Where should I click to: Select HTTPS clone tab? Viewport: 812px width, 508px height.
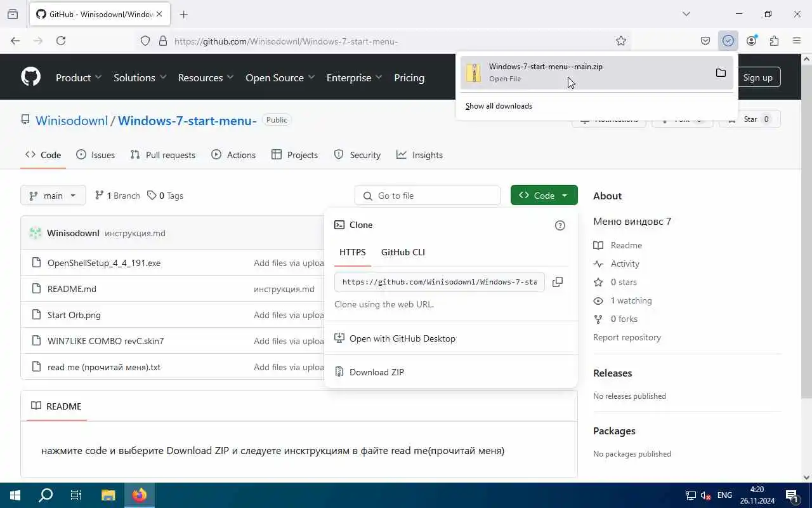(x=353, y=252)
